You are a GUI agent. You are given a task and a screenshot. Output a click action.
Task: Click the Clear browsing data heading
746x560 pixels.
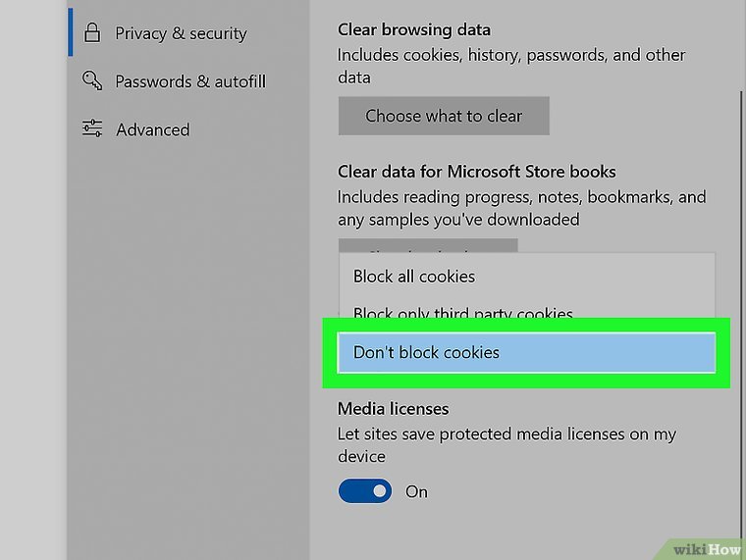coord(414,30)
